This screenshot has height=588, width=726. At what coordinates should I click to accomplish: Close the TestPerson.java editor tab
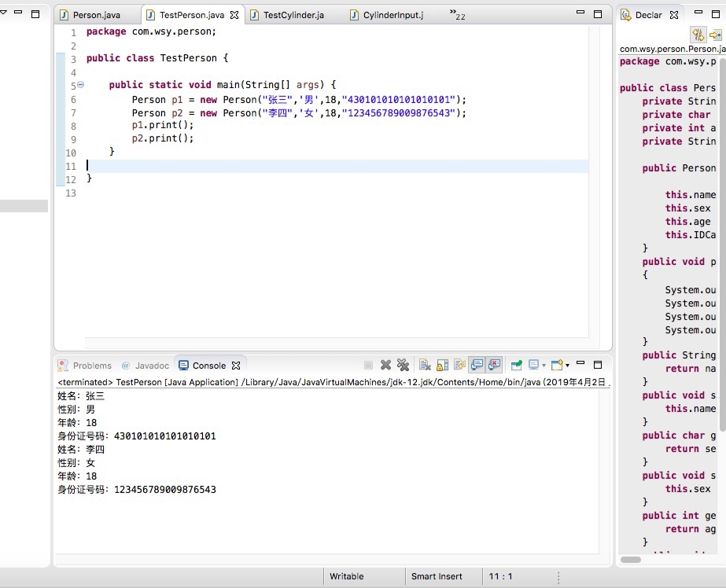pyautogui.click(x=234, y=15)
